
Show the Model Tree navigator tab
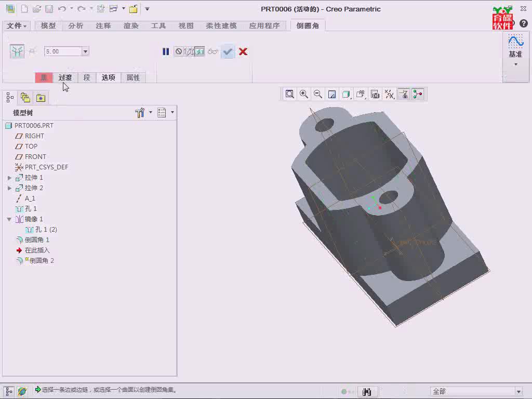click(10, 98)
